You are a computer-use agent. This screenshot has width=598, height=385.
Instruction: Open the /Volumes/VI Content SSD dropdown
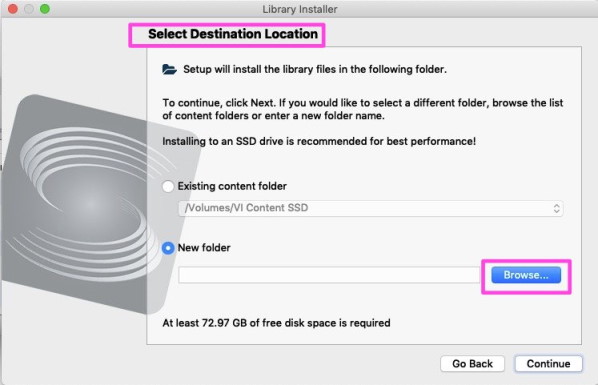(x=371, y=208)
